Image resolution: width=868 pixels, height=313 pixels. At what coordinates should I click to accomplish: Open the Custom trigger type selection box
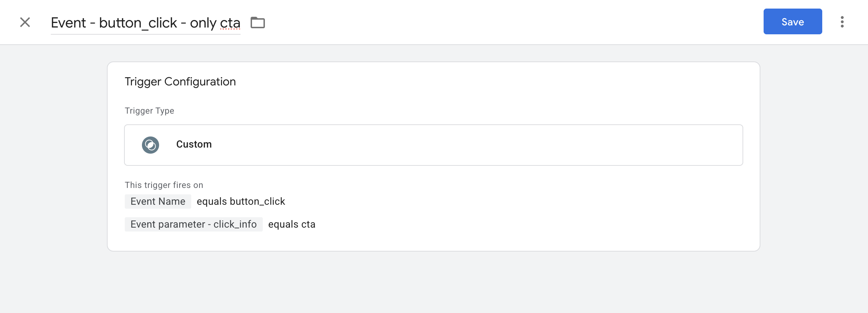tap(465, 145)
